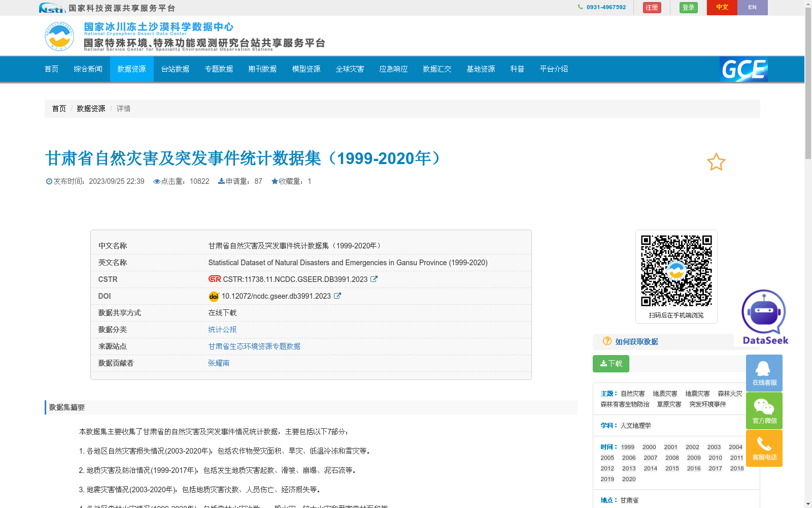Open the 统计公报 category link
Viewport: 812px width, 508px height.
point(222,329)
